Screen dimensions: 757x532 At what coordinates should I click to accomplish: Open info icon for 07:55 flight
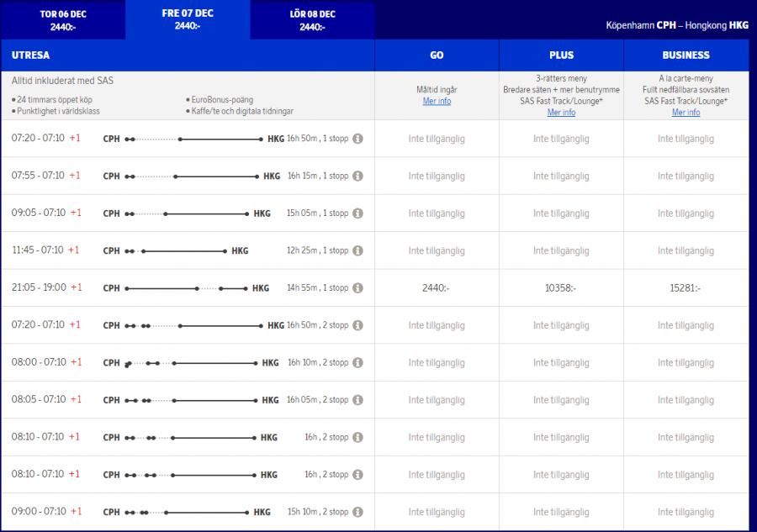click(x=357, y=176)
